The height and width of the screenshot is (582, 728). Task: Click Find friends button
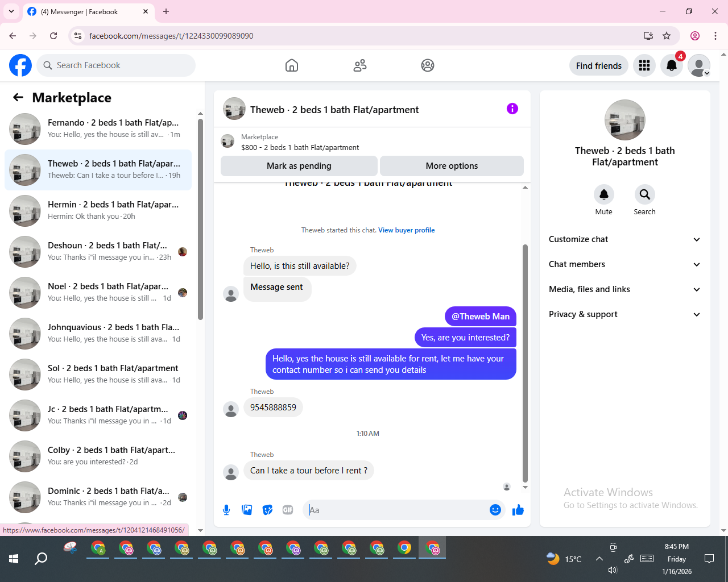click(x=599, y=65)
